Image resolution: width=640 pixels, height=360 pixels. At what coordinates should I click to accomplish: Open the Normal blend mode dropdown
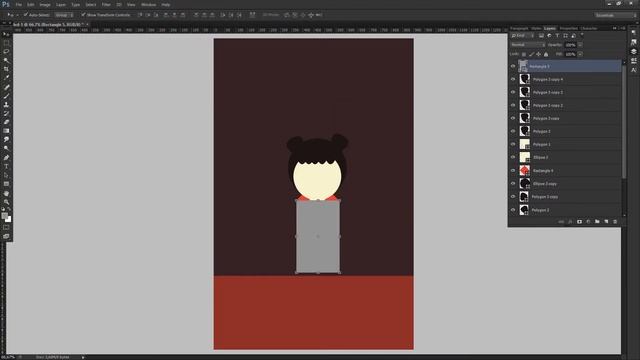coord(528,45)
